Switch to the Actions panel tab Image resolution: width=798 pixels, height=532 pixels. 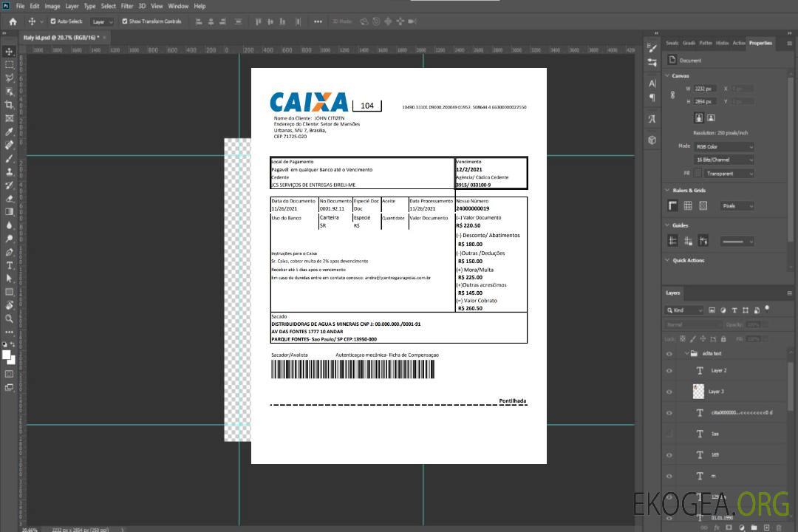point(738,44)
